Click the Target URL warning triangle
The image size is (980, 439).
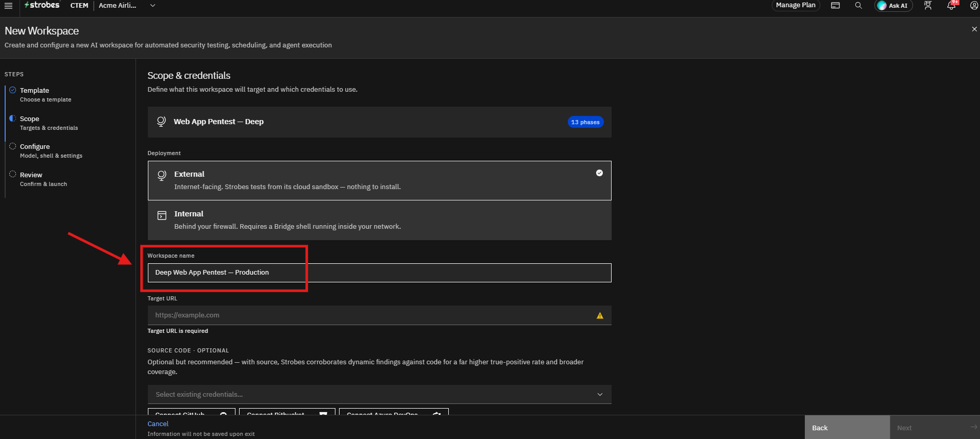[600, 316]
